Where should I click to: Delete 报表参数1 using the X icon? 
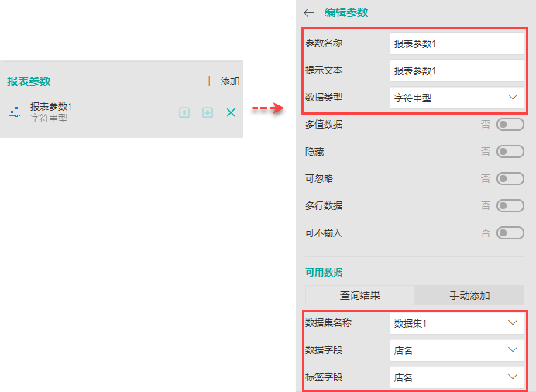pyautogui.click(x=231, y=112)
